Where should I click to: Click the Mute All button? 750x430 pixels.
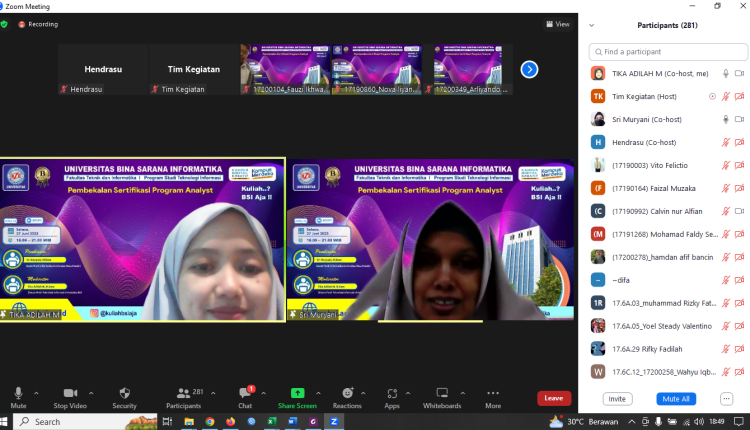pos(676,399)
